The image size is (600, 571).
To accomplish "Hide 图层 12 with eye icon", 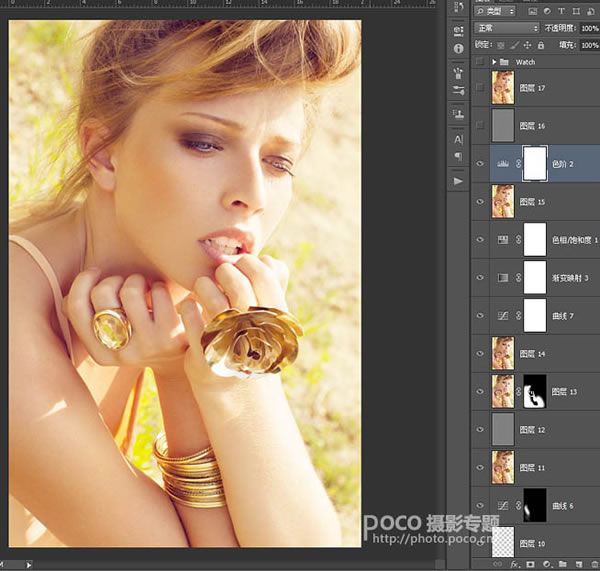I will pos(480,429).
